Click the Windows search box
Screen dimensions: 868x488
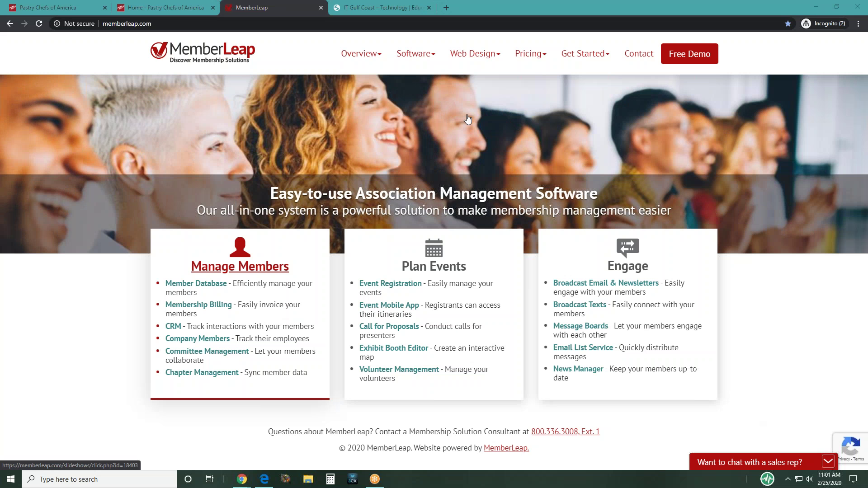[99, 479]
